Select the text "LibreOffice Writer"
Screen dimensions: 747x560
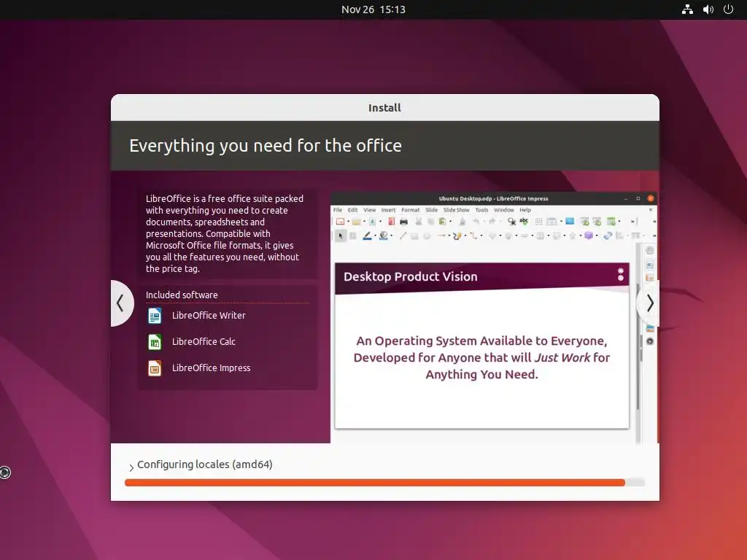click(209, 315)
